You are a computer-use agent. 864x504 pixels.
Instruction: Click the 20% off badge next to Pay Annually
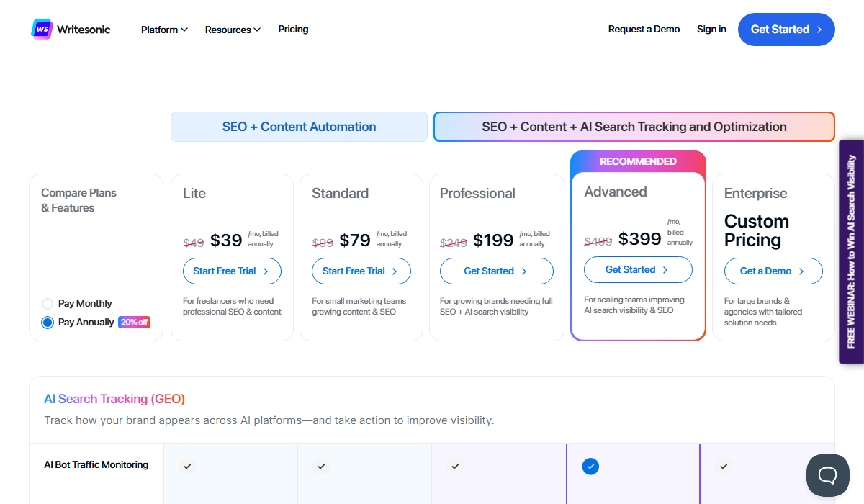(x=134, y=322)
